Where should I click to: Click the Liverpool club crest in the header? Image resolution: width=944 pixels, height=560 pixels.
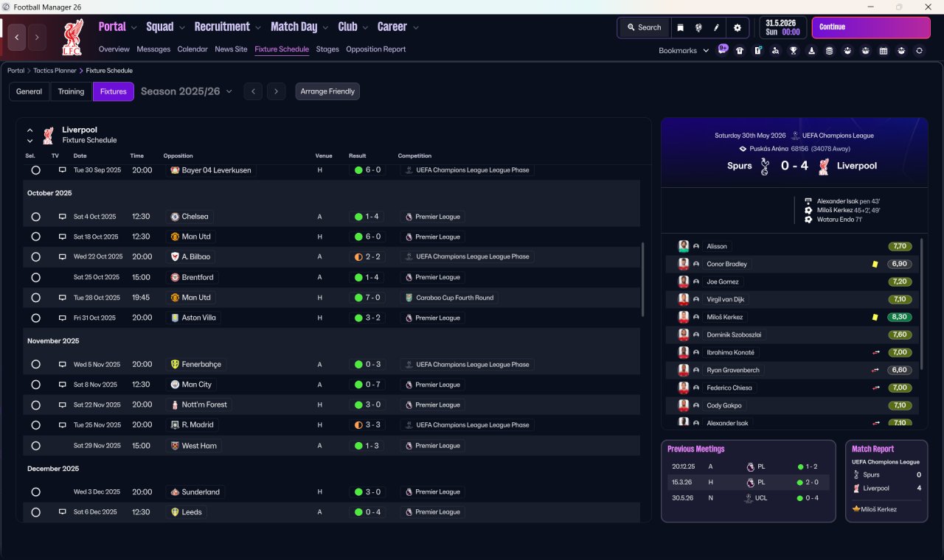(72, 37)
